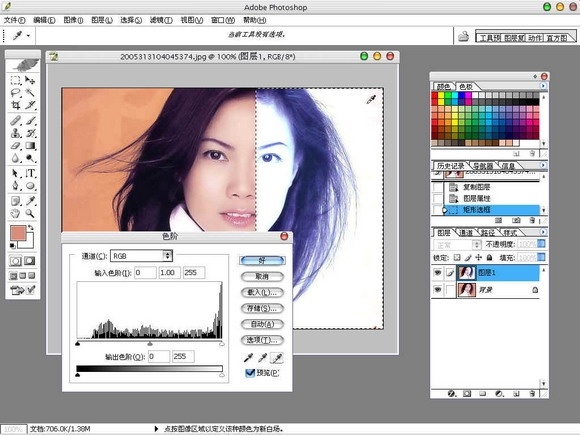The width and height of the screenshot is (580, 435).
Task: Click the foreground color swatch
Action: click(x=18, y=233)
